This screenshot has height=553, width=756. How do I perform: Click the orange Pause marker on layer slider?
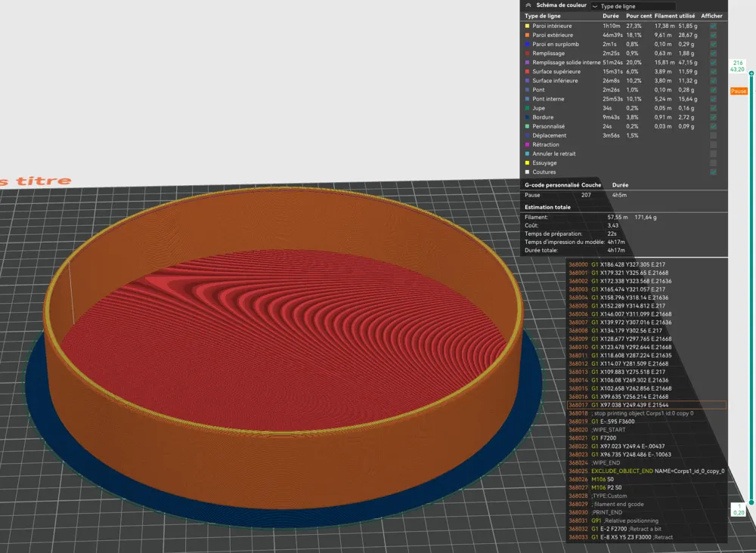coord(738,91)
